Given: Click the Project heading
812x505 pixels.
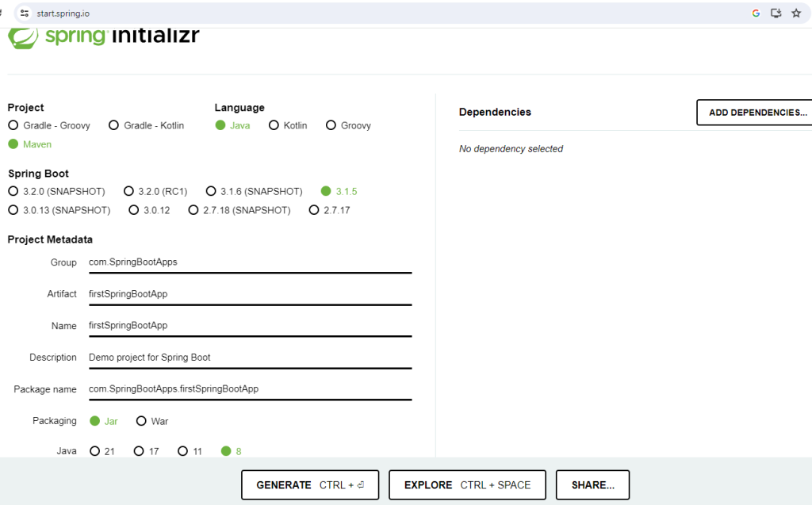Looking at the screenshot, I should click(25, 108).
